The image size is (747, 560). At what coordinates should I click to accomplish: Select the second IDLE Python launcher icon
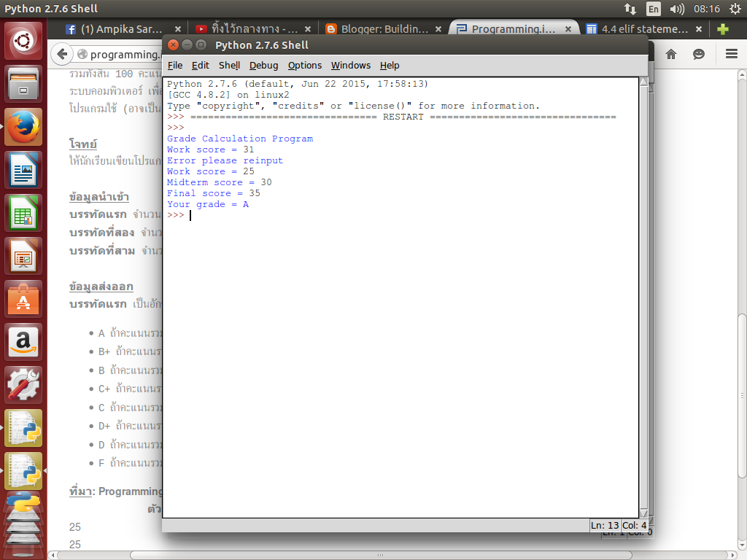(x=23, y=470)
